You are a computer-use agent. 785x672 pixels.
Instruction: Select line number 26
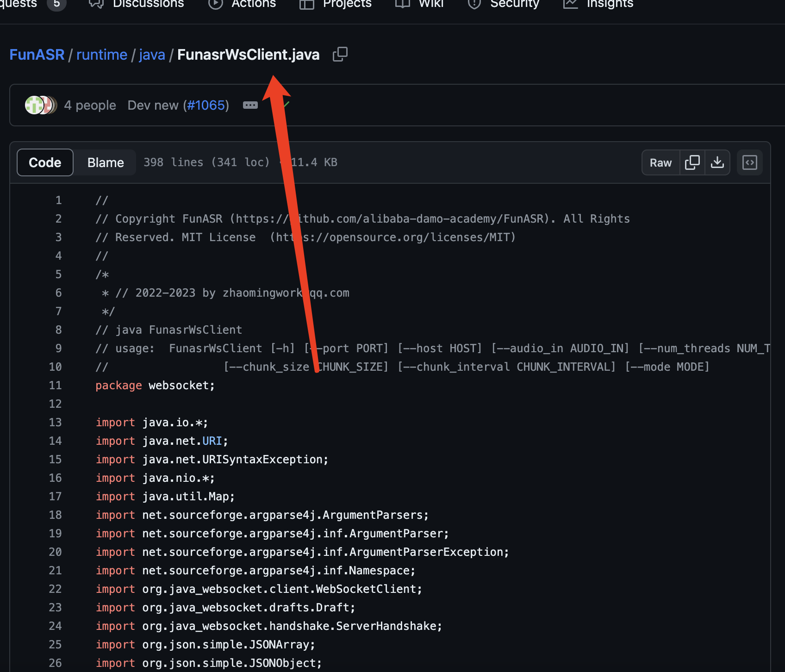pyautogui.click(x=55, y=663)
